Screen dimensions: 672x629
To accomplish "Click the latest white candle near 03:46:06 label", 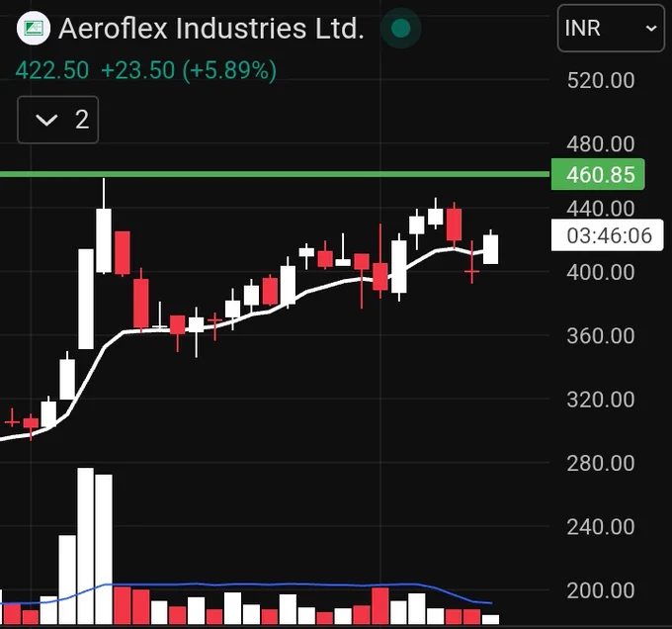I will click(491, 249).
